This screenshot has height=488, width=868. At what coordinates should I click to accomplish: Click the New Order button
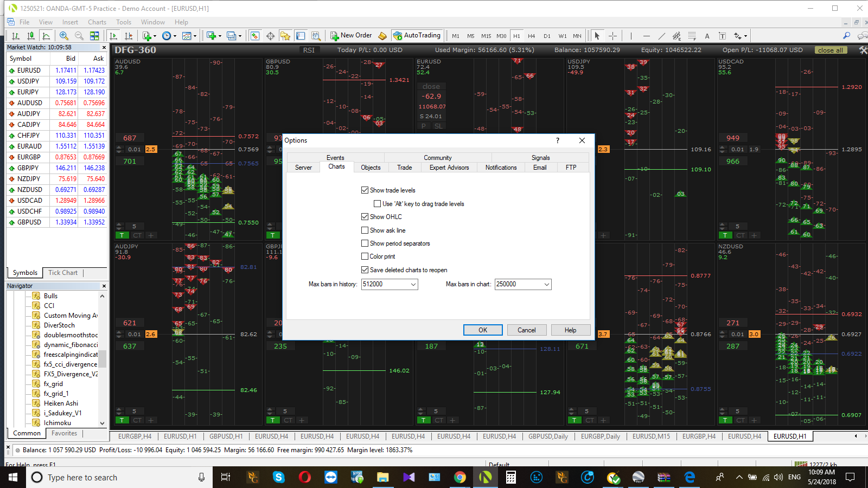point(352,36)
